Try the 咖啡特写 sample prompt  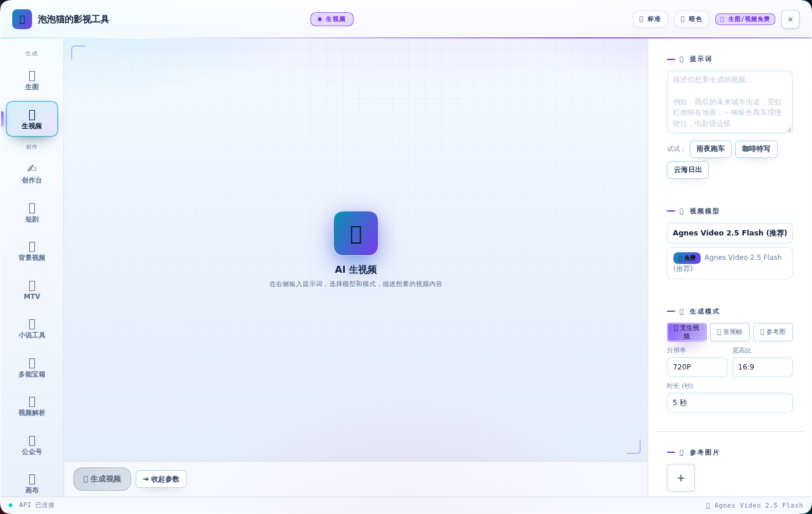pos(756,149)
